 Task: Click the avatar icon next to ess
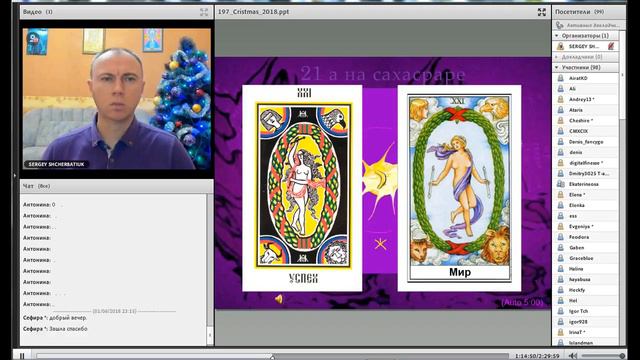560,216
